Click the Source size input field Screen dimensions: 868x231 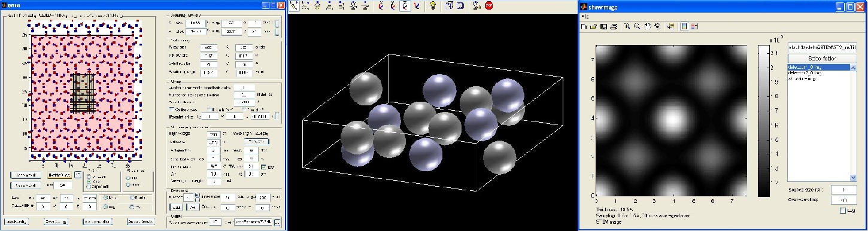[840, 190]
